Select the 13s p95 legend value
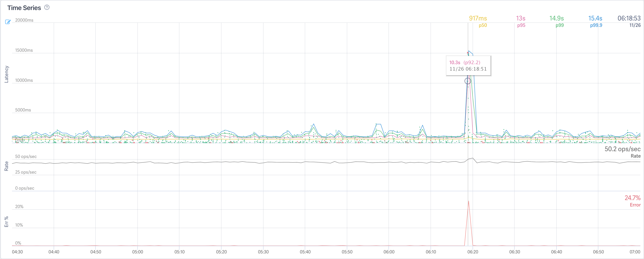 pyautogui.click(x=520, y=18)
